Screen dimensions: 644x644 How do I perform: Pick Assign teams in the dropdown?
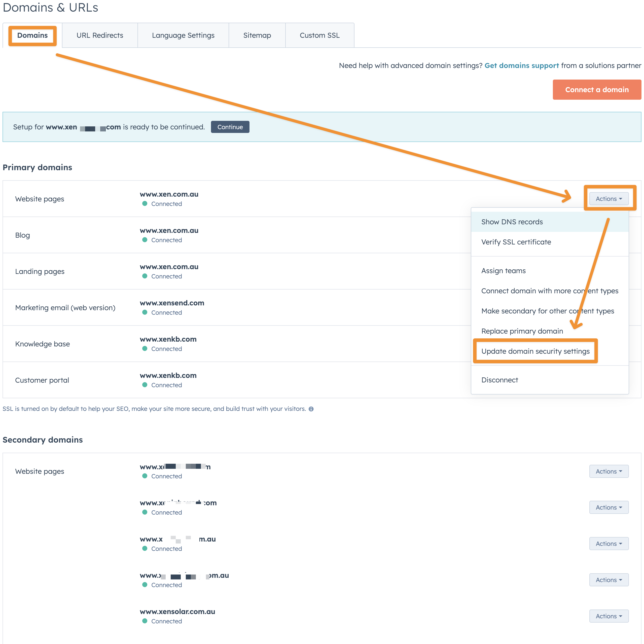(503, 271)
